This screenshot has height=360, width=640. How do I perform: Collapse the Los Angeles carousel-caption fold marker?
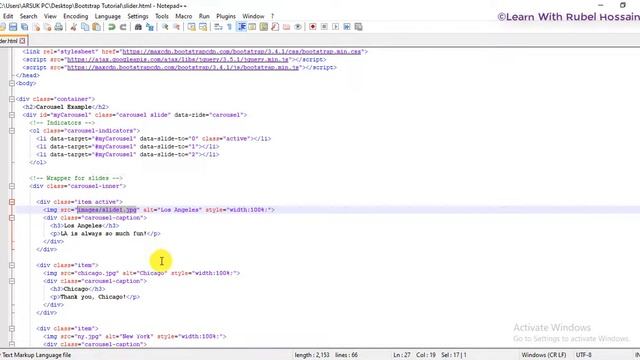click(12, 218)
